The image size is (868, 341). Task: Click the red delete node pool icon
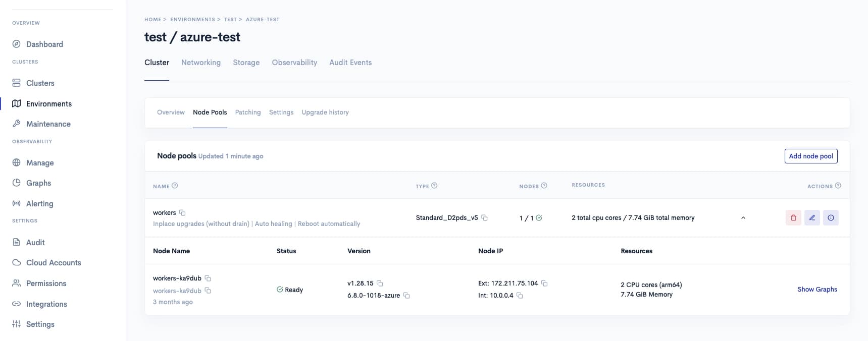pyautogui.click(x=793, y=218)
